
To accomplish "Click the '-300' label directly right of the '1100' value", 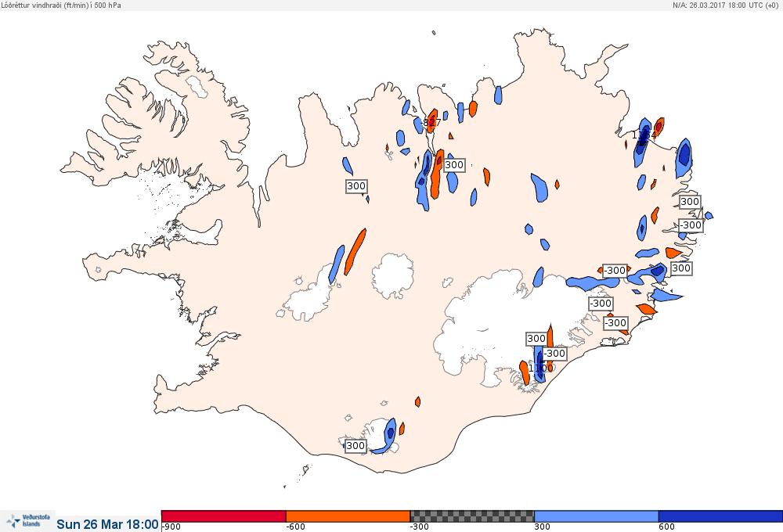I will 554,354.
